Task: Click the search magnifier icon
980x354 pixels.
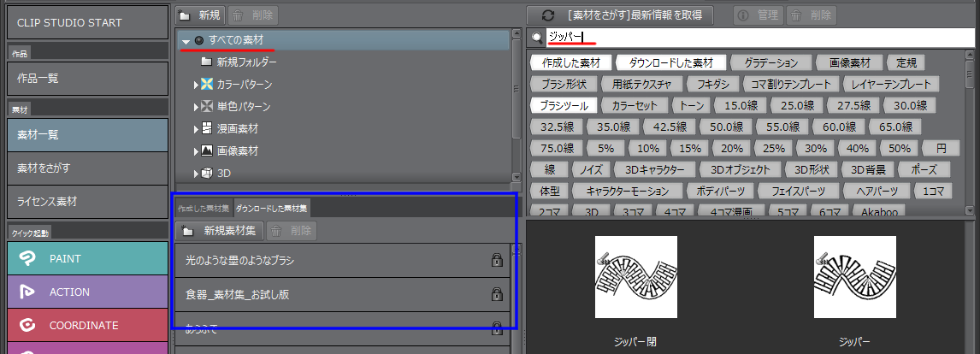Action: click(537, 38)
